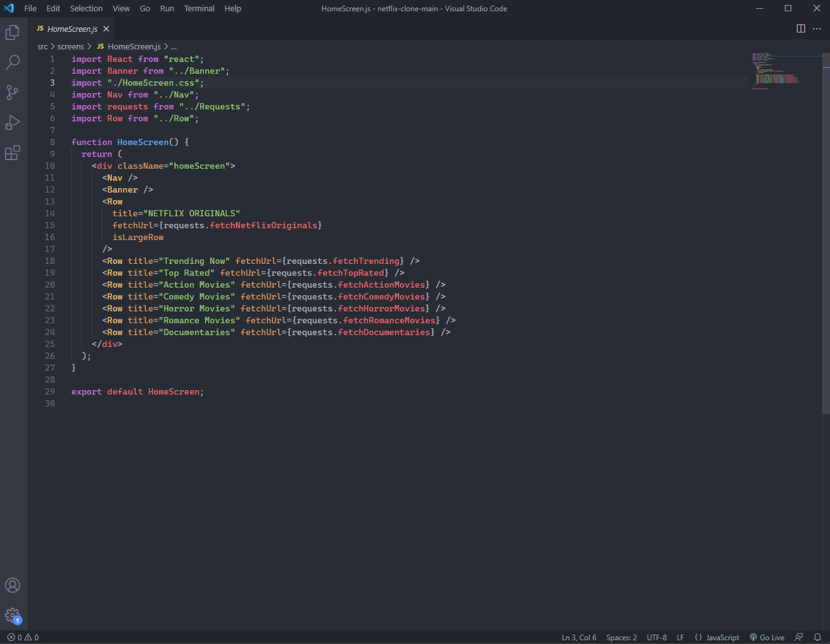Click the Banner tag on line 12
Viewport: 830px width, 644px height.
(122, 189)
